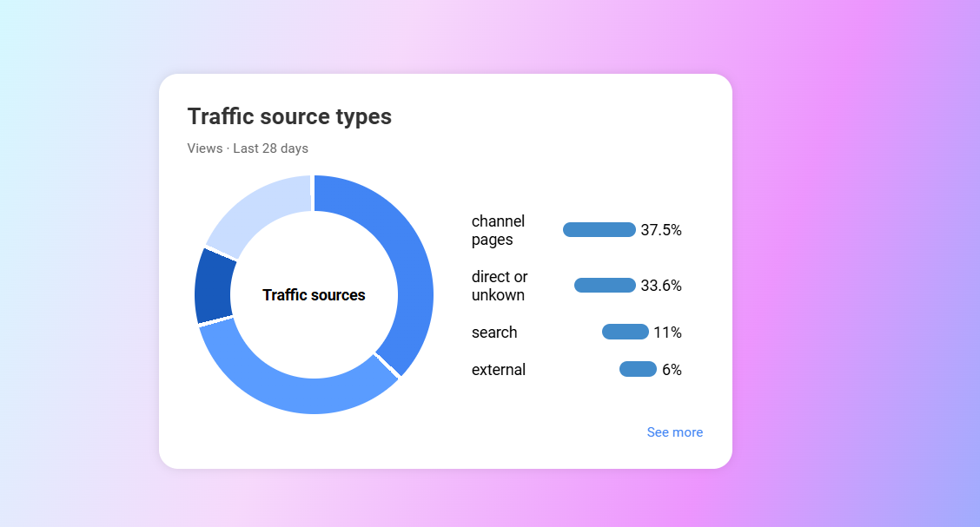Select the external traffic bar

click(638, 369)
